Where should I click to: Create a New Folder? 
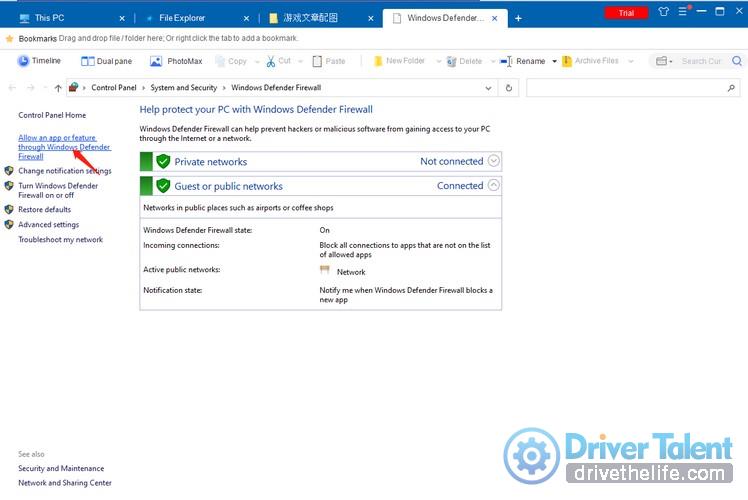pyautogui.click(x=399, y=61)
